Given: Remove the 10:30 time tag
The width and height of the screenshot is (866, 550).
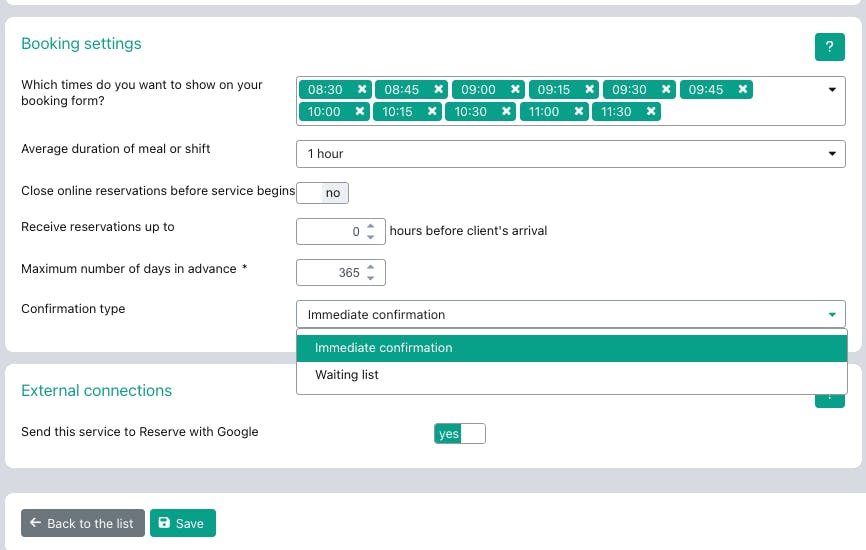Looking at the screenshot, I should point(506,112).
